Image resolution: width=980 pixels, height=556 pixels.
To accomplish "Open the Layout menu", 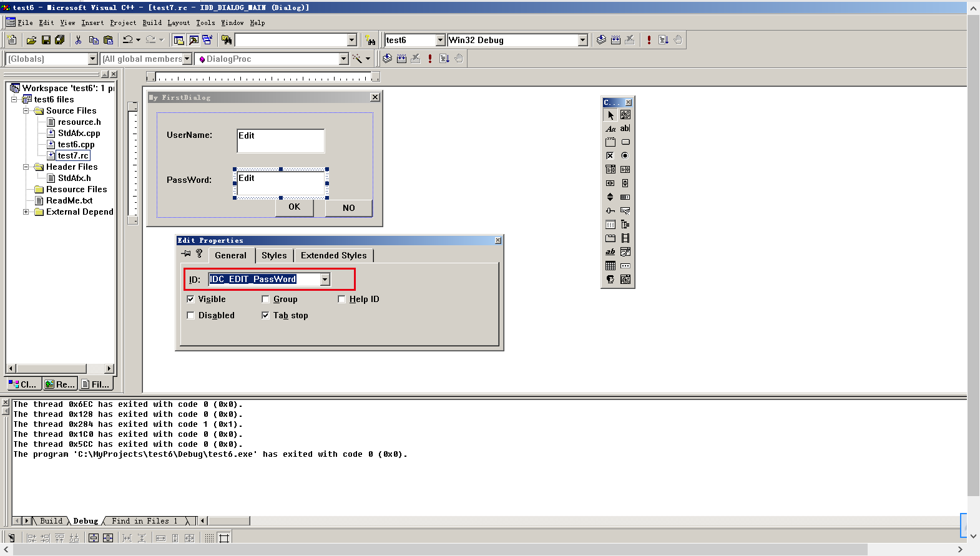I will click(x=179, y=23).
